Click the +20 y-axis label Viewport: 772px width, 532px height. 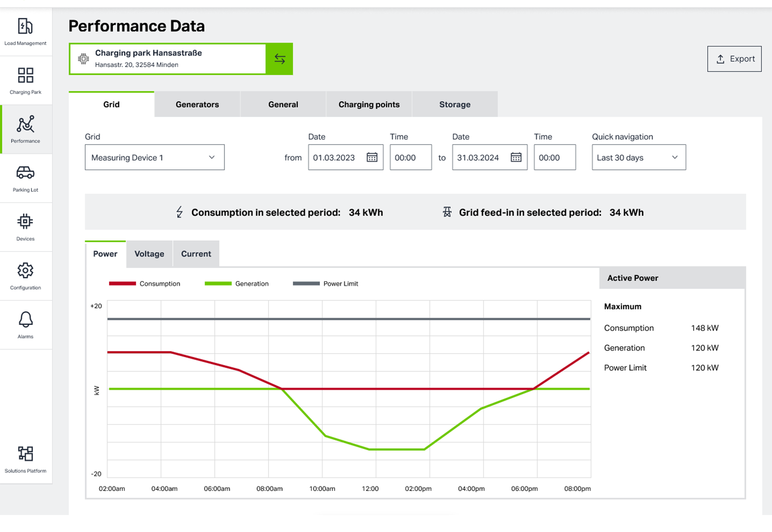coord(96,306)
